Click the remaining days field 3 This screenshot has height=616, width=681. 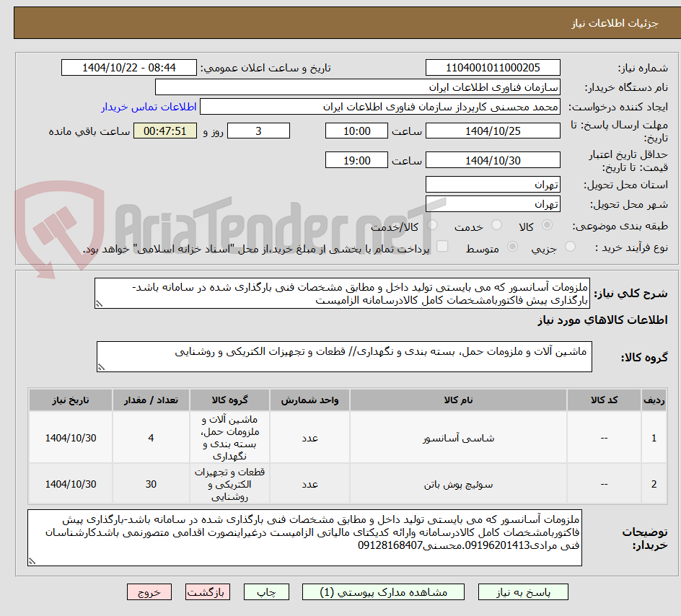coord(258,131)
